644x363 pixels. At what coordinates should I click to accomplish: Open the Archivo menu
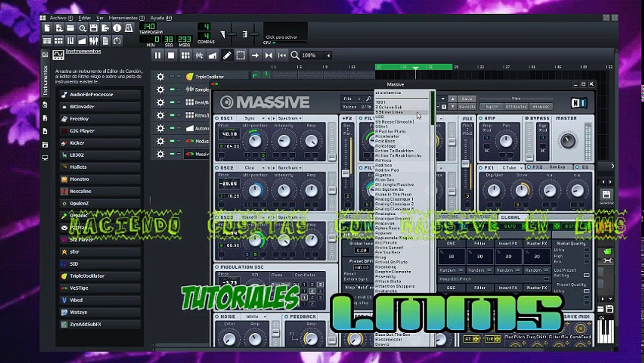pyautogui.click(x=61, y=18)
